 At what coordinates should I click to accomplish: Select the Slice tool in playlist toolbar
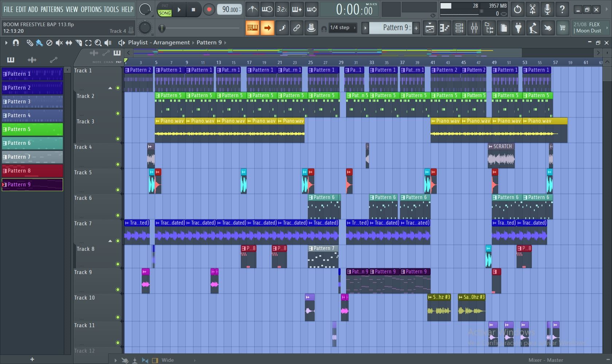(x=78, y=43)
